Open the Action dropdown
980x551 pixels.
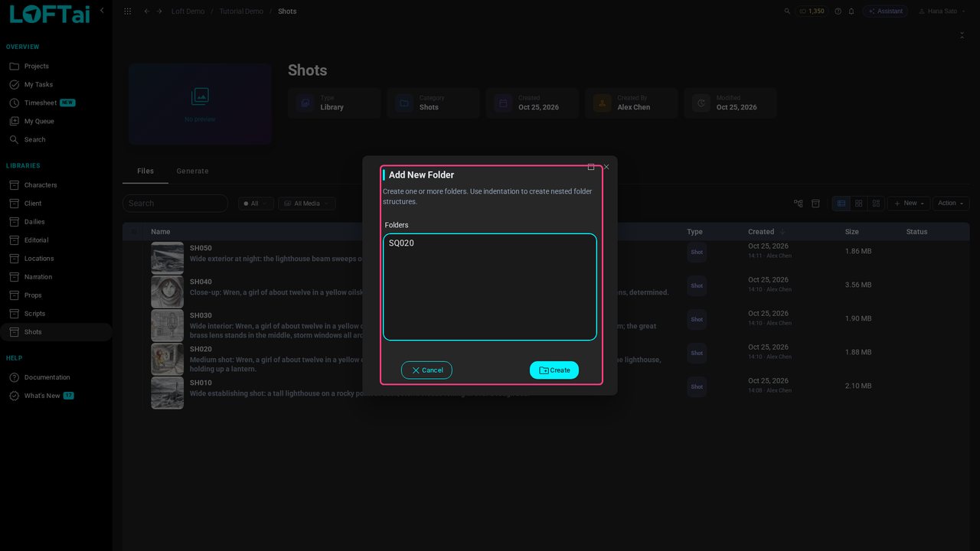click(x=951, y=204)
